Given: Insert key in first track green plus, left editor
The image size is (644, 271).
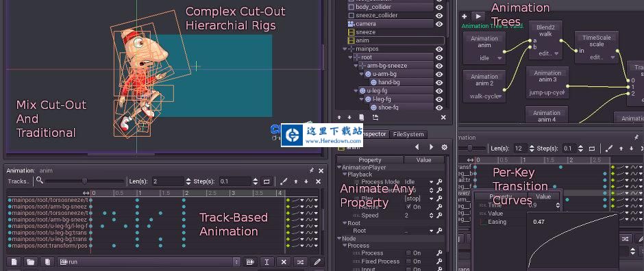Looking at the screenshot, I should (288, 200).
